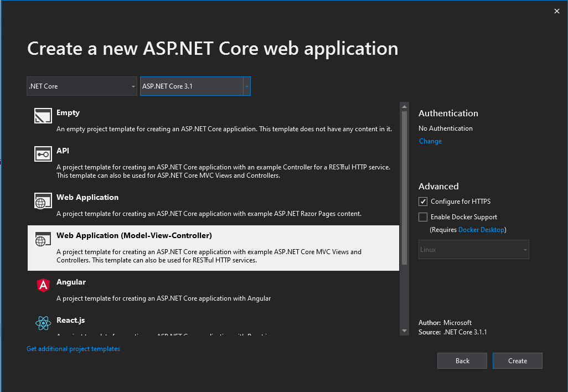Select the Empty template title
The height and width of the screenshot is (392, 568).
tap(68, 113)
